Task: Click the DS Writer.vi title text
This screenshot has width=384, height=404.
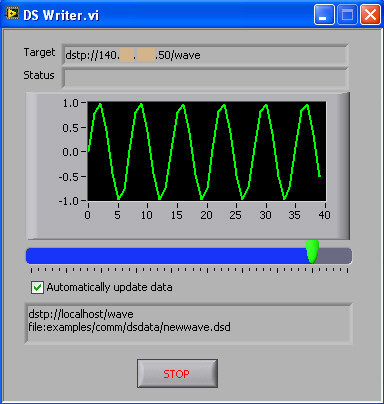Action: 61,15
